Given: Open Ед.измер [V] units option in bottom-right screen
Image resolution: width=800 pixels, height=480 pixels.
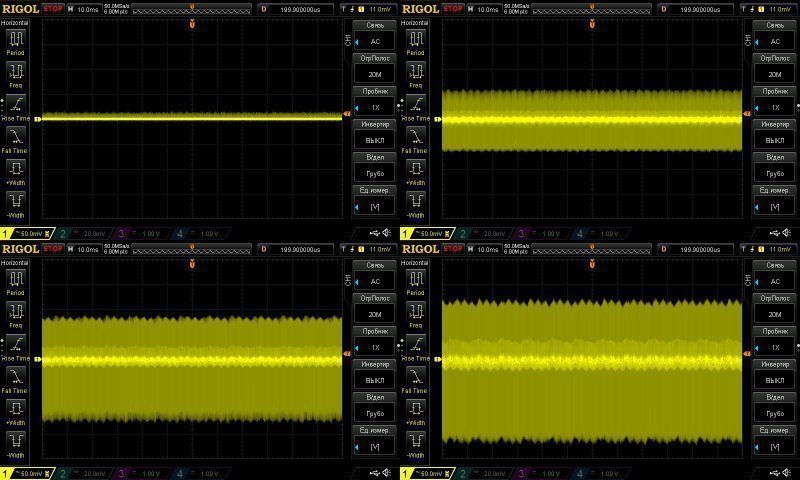Looking at the screenshot, I should tap(775, 441).
